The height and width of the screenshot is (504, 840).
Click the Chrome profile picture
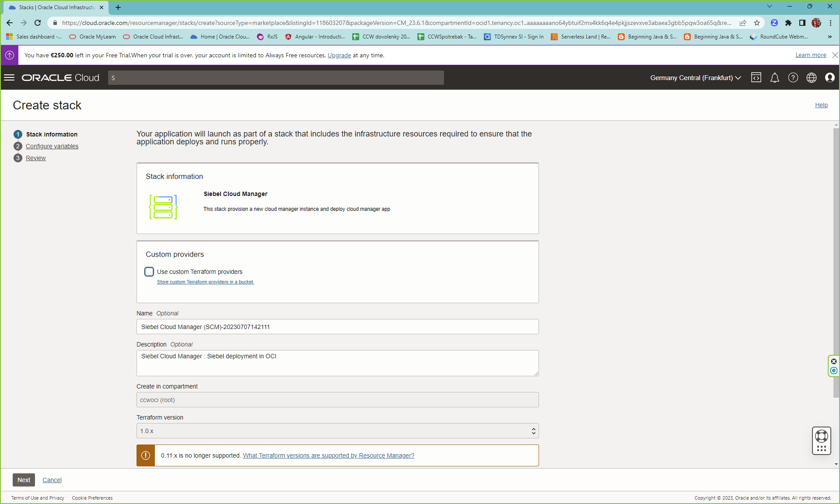point(816,23)
